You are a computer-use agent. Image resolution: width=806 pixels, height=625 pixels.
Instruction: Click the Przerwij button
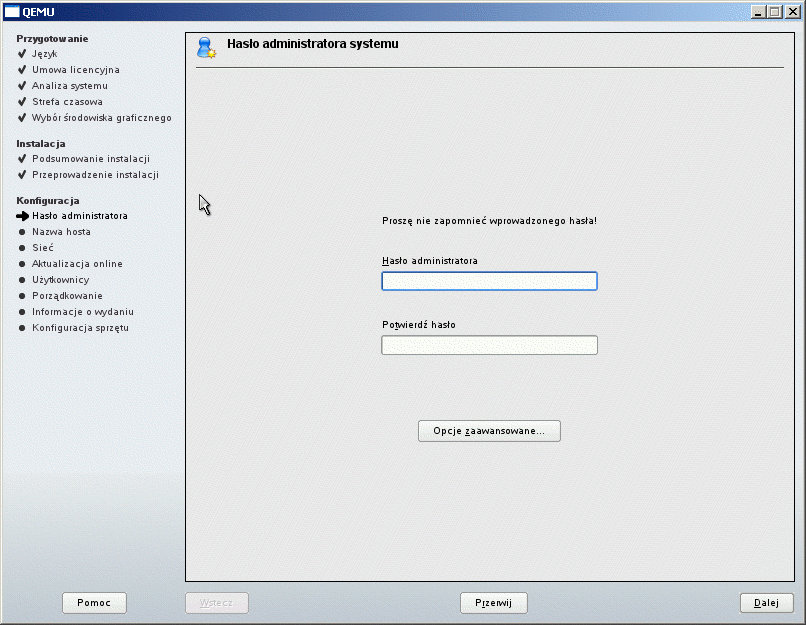coord(493,603)
